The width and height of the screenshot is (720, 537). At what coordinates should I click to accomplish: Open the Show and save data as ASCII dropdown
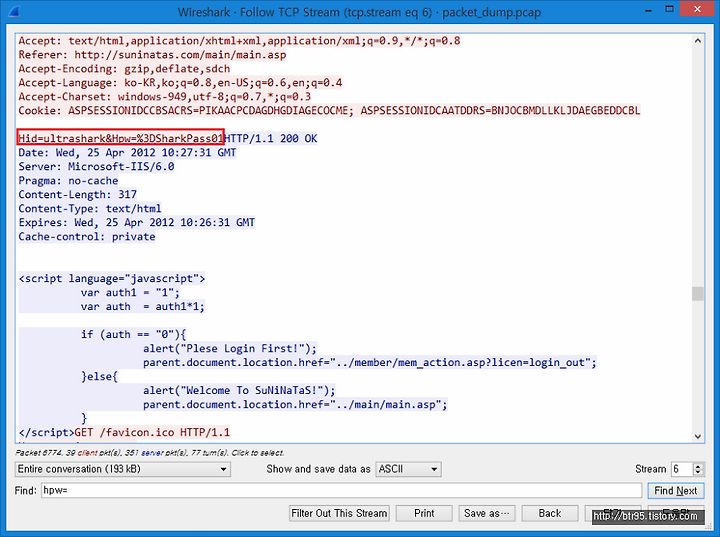(x=408, y=469)
